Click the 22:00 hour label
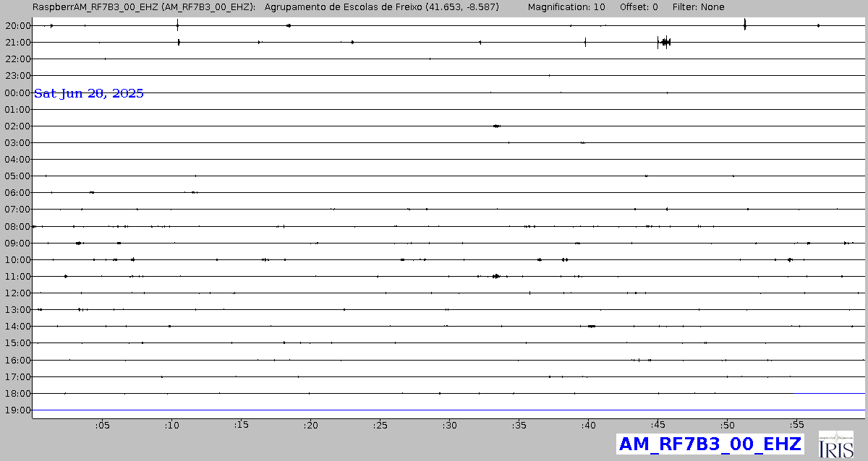Viewport: 868px width, 461px height. (17, 59)
